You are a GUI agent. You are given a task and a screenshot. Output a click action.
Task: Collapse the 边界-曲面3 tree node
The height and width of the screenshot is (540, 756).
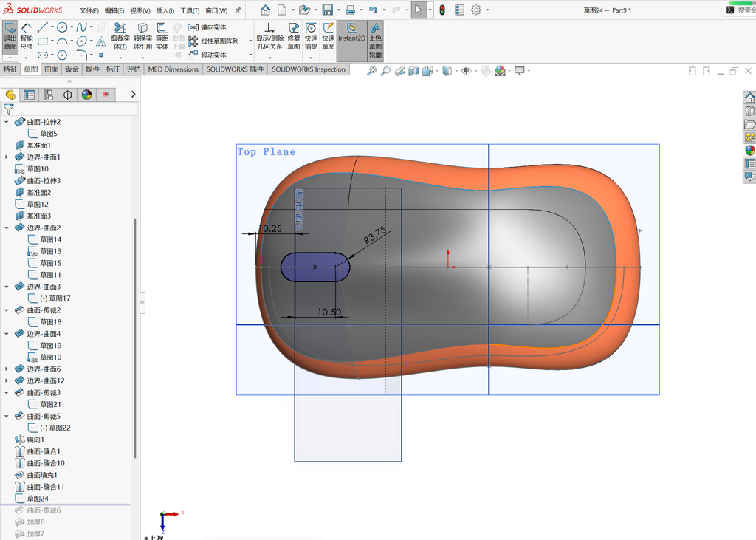(6, 287)
